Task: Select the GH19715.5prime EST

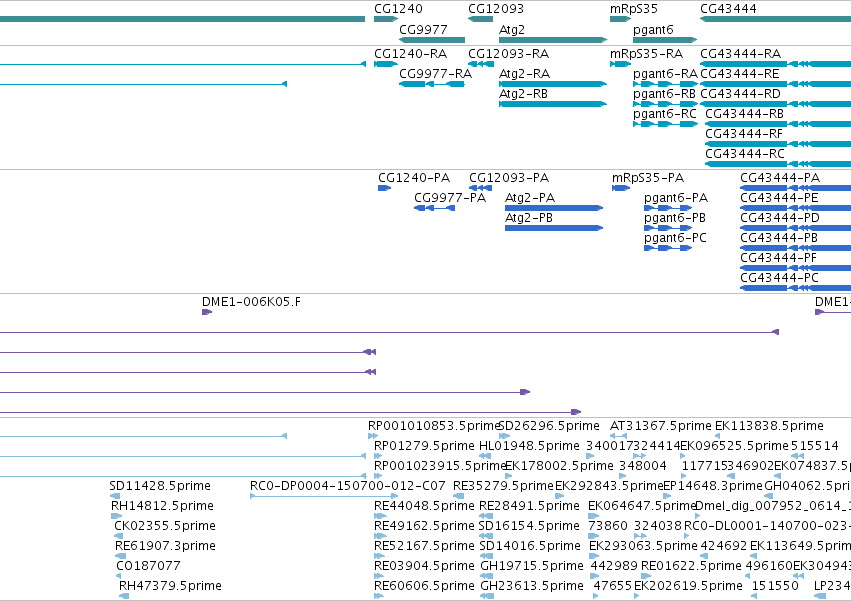Action: pyautogui.click(x=487, y=577)
